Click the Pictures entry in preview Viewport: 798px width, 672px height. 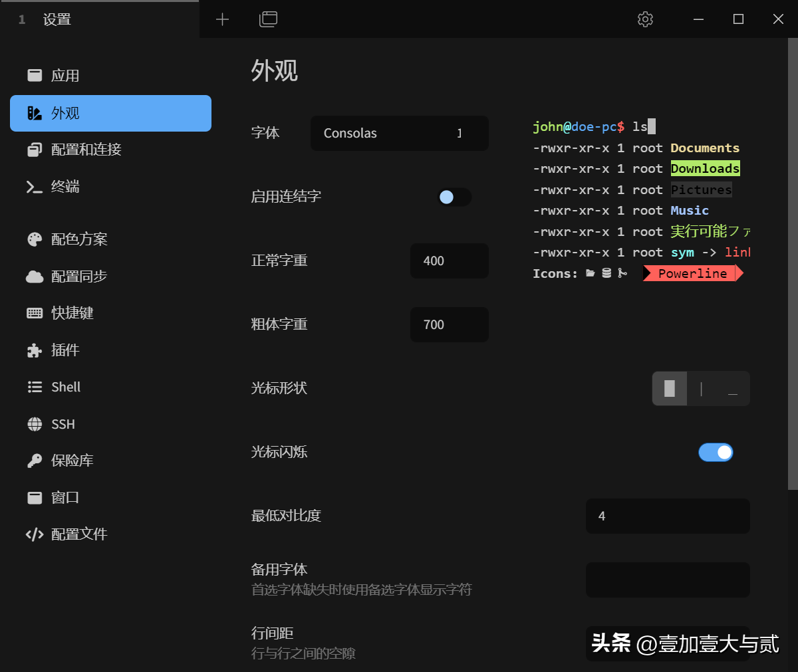(701, 189)
